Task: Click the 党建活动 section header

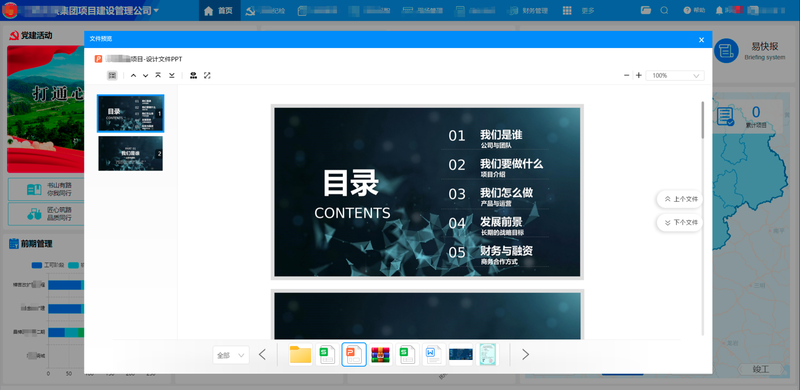Action: 31,35
